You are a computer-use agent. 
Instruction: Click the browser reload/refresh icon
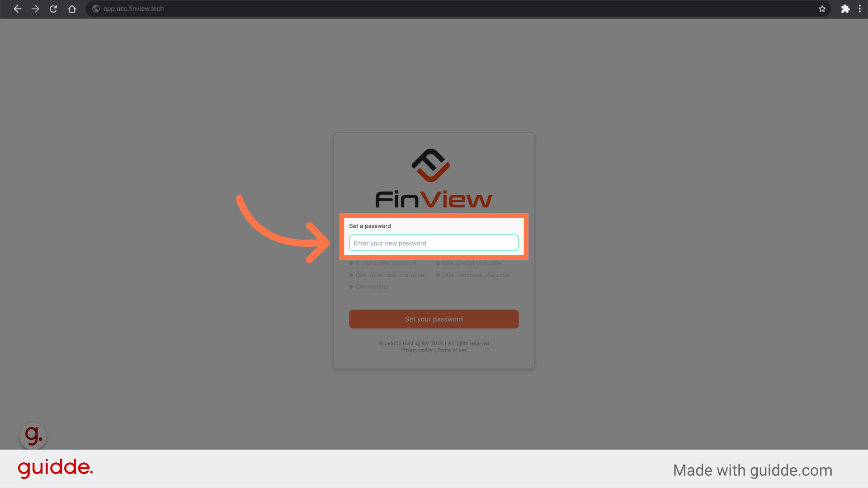[53, 8]
